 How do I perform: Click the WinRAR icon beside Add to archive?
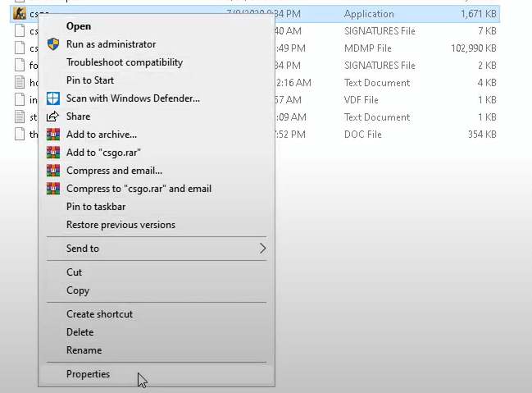(53, 135)
